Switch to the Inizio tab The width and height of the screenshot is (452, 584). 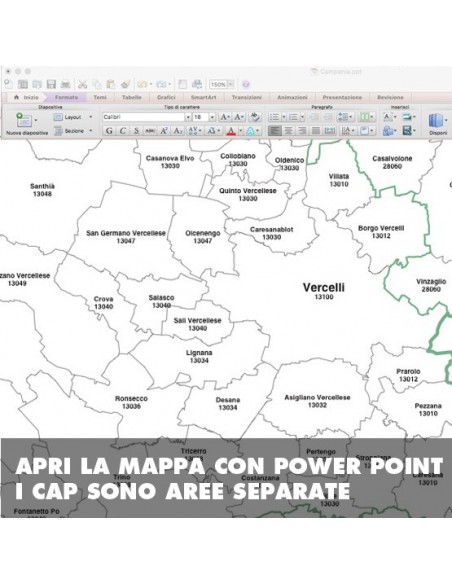(x=26, y=98)
